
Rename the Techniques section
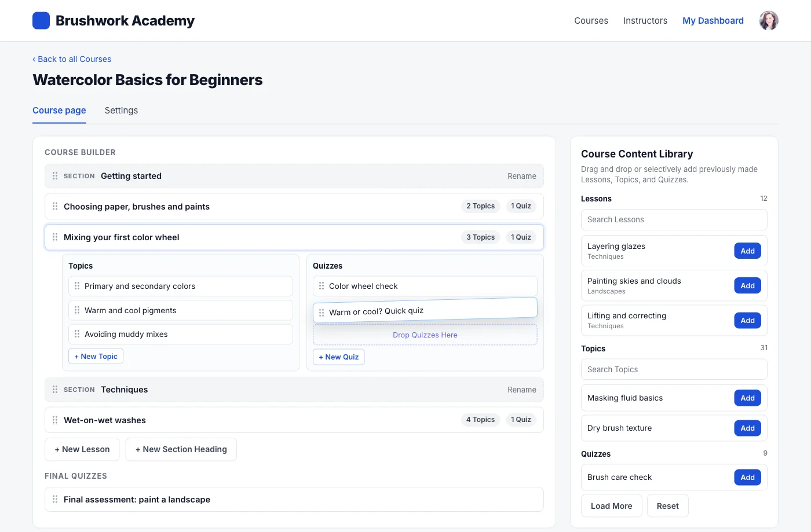(522, 390)
